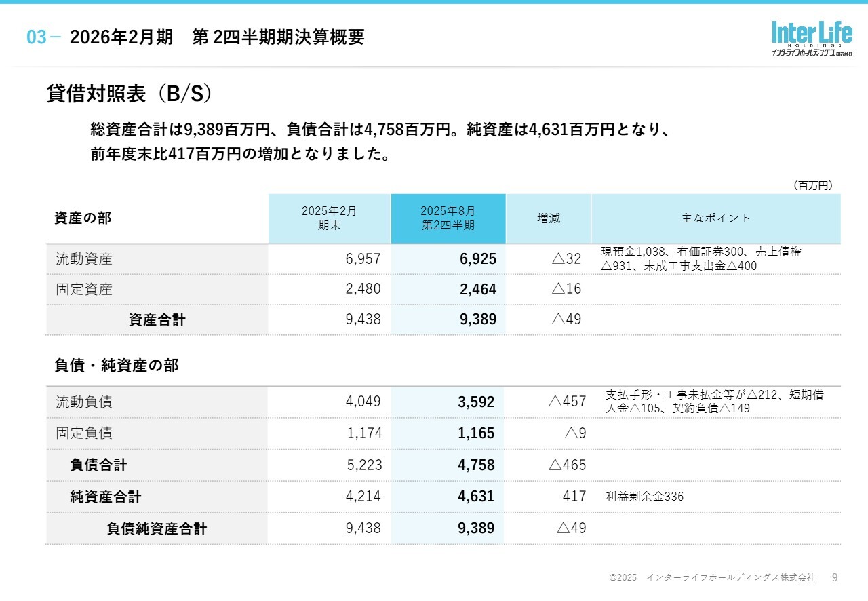Select the bold 6,925 value cell
868x601 pixels.
[x=477, y=259]
